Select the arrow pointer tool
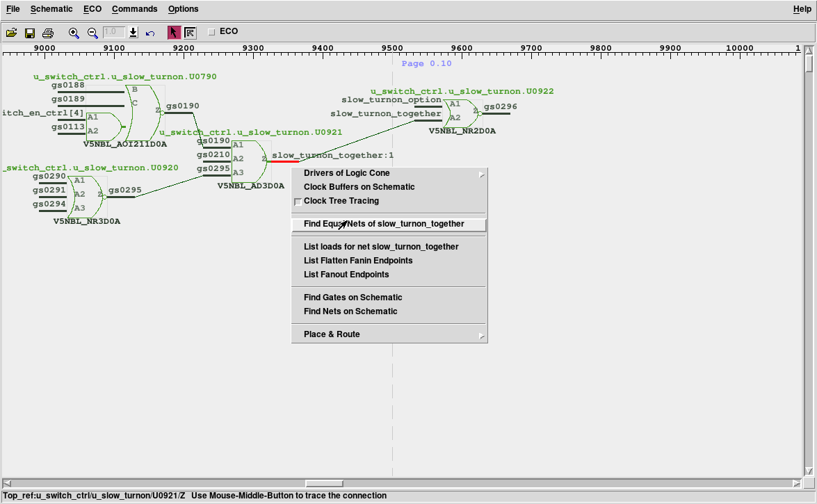This screenshot has width=817, height=504. pos(174,33)
